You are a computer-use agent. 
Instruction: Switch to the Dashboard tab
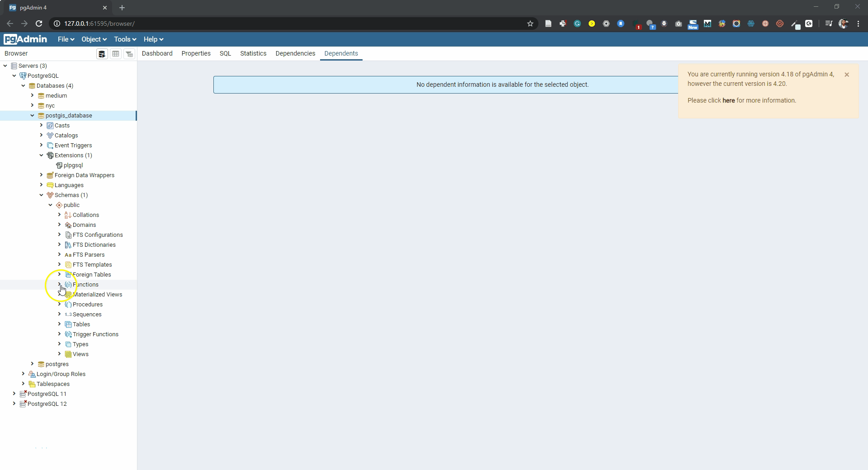pyautogui.click(x=157, y=53)
